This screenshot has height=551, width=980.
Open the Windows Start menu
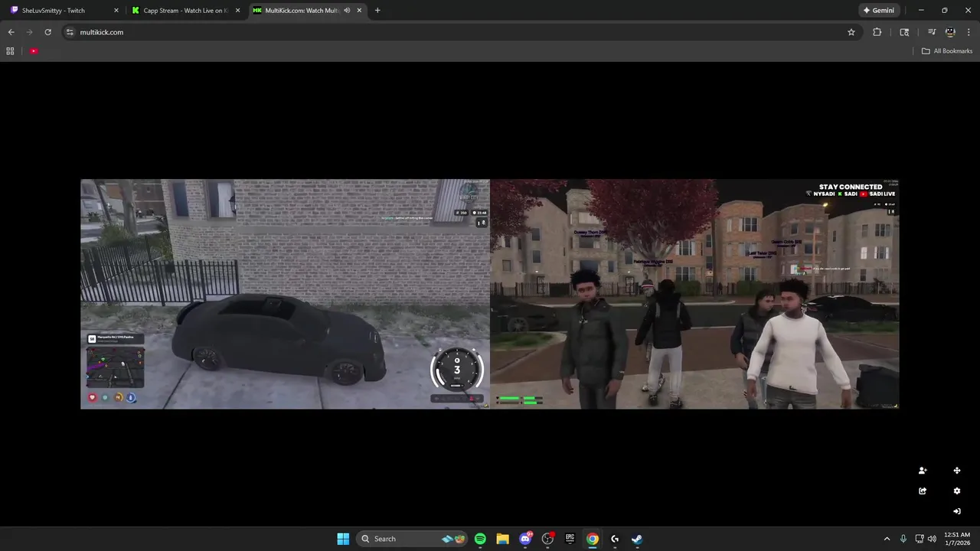click(x=343, y=539)
